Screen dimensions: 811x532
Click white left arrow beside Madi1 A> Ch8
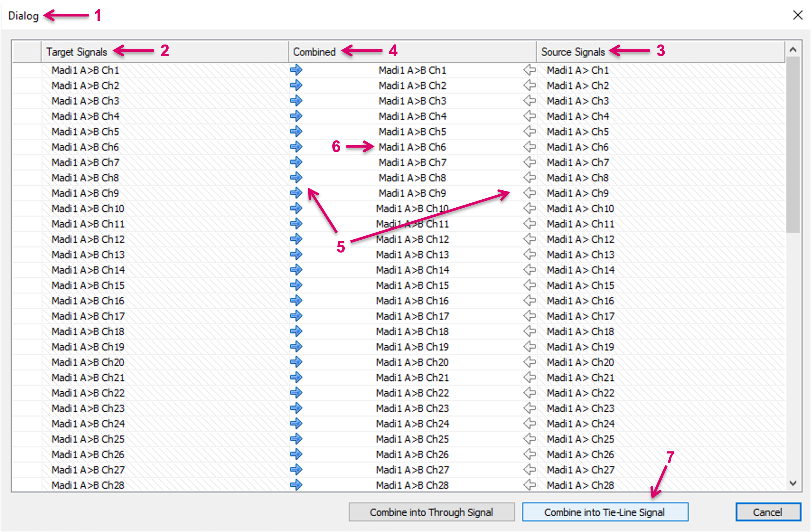tap(530, 177)
